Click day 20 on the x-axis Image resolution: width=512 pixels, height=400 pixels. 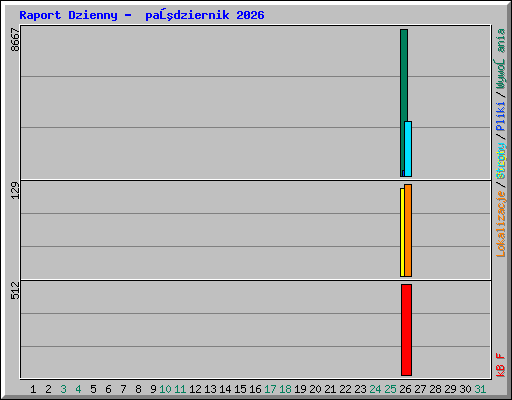pyautogui.click(x=315, y=389)
